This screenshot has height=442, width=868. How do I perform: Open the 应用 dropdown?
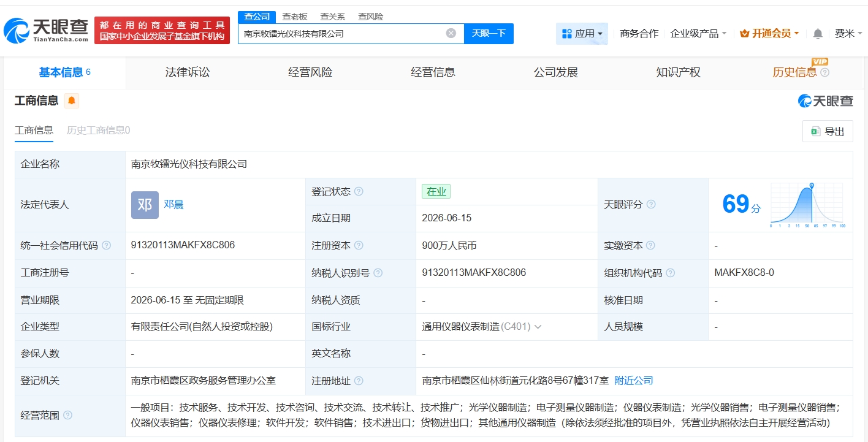click(x=582, y=34)
